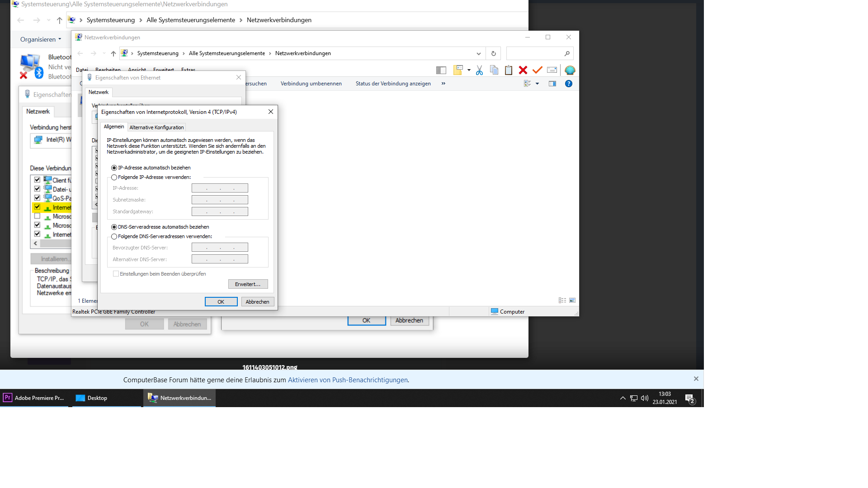The width and height of the screenshot is (868, 488).
Task: Open Adobe Premiere Pro from taskbar
Action: tap(34, 398)
